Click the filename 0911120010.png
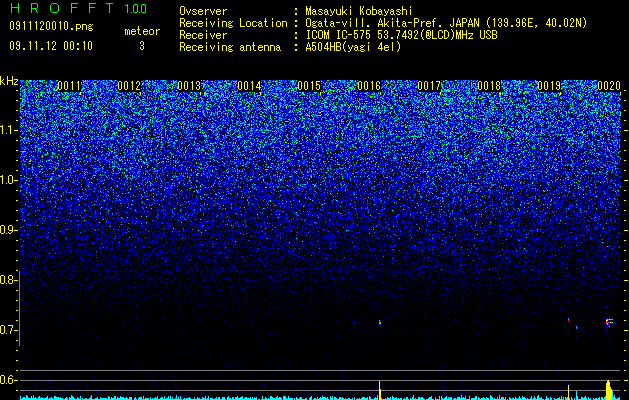 (x=51, y=27)
